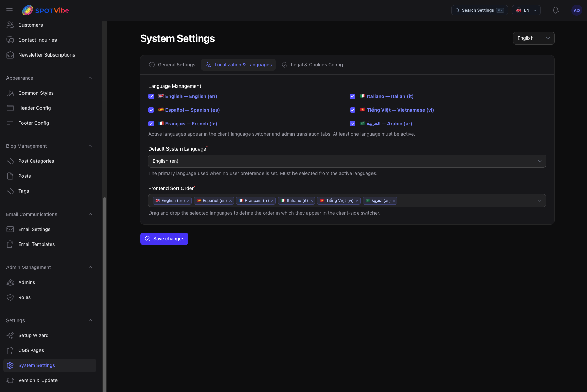Viewport: 587px width, 392px height.
Task: Click the Save changes button
Action: [x=164, y=239]
